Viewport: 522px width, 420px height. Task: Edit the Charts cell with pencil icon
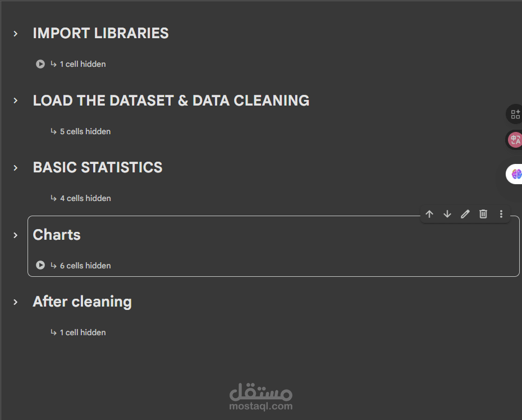click(465, 214)
